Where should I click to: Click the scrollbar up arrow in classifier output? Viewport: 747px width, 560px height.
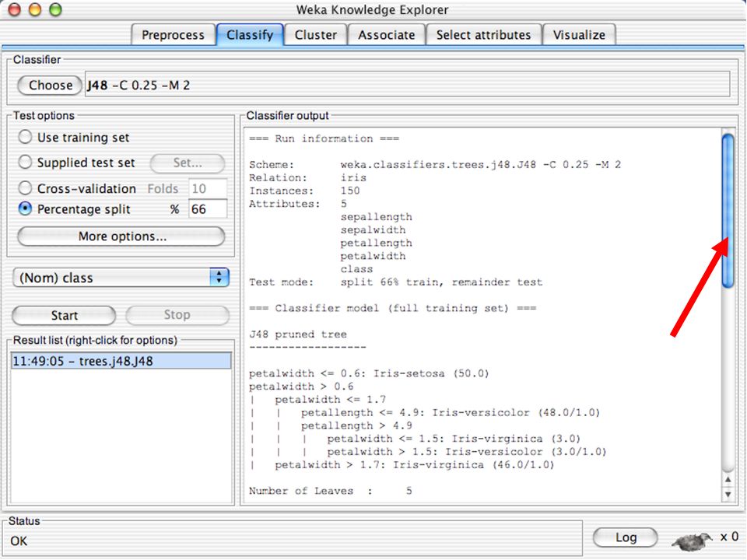pos(728,480)
